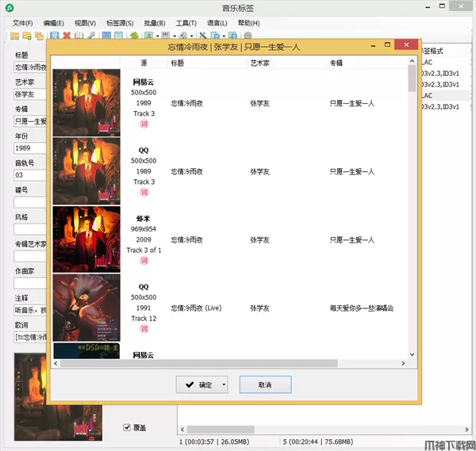Click the 源 column header
The width and height of the screenshot is (476, 451).
[144, 63]
